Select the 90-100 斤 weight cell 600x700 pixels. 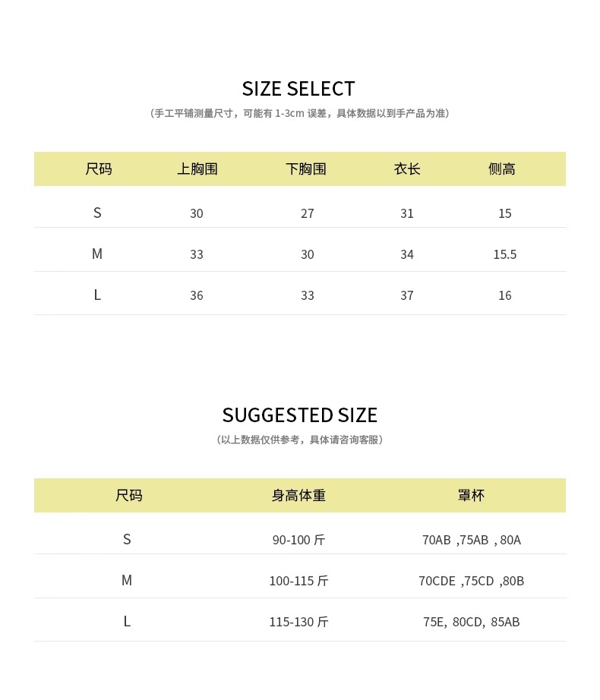[298, 540]
